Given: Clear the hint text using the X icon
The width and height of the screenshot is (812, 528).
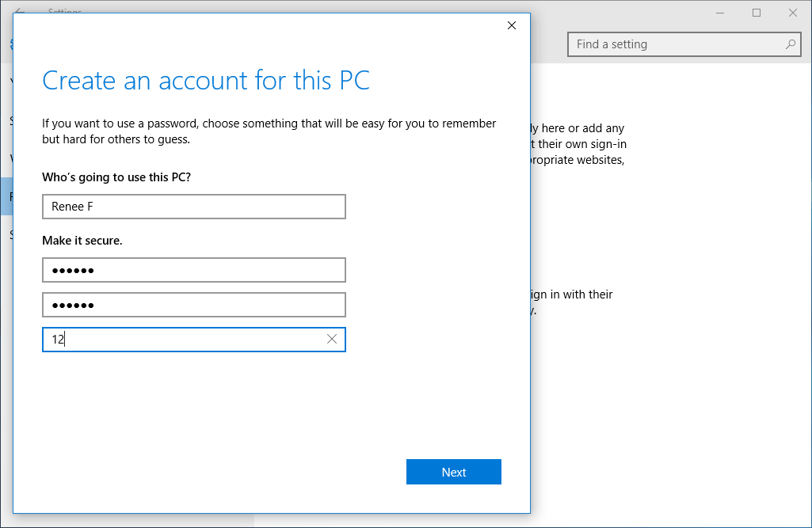Looking at the screenshot, I should 332,339.
